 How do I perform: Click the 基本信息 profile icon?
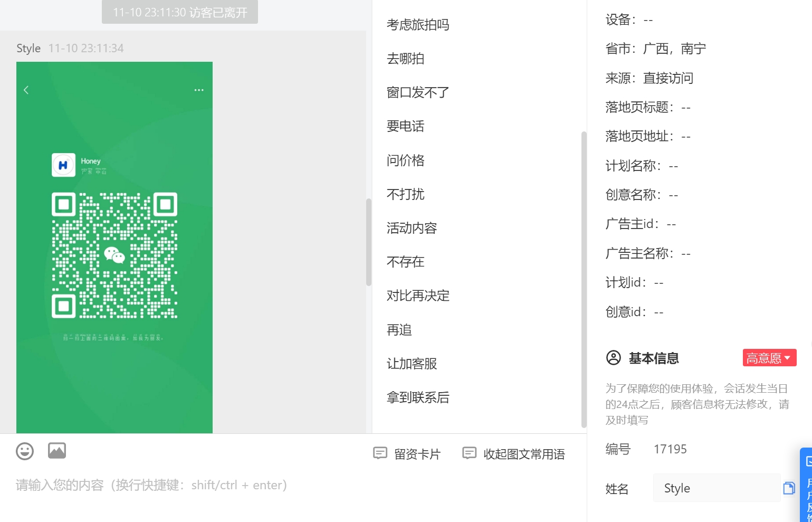614,358
